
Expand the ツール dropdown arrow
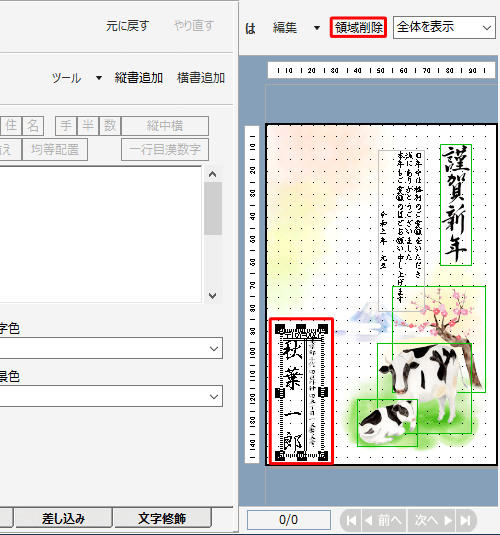tap(99, 78)
